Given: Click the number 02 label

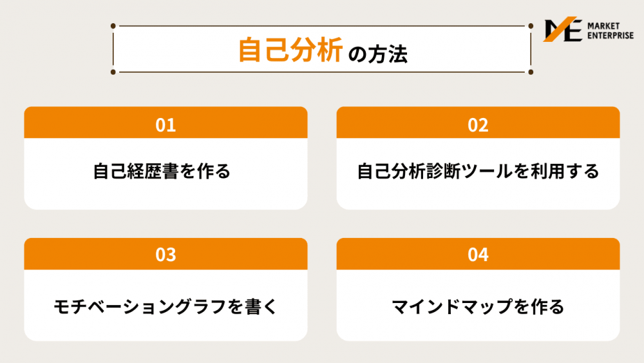Looking at the screenshot, I should click(478, 125).
